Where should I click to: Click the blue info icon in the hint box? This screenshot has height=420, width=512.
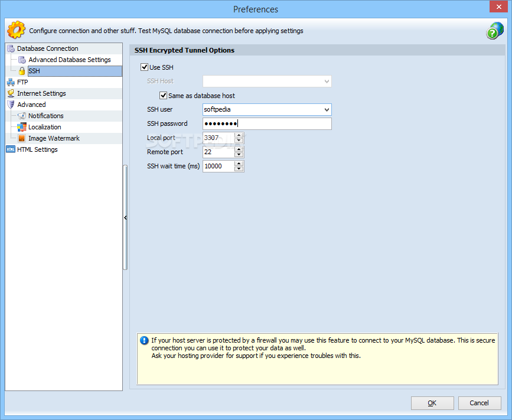point(144,340)
